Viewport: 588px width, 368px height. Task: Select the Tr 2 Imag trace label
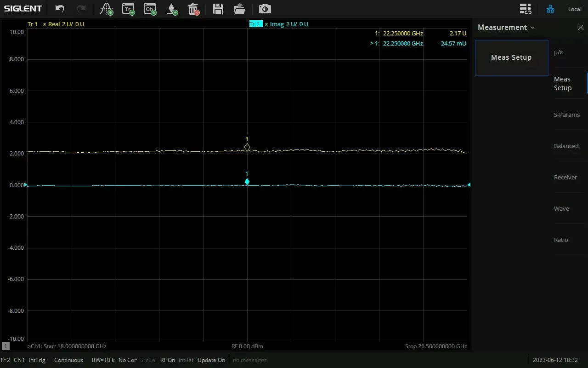click(x=278, y=24)
